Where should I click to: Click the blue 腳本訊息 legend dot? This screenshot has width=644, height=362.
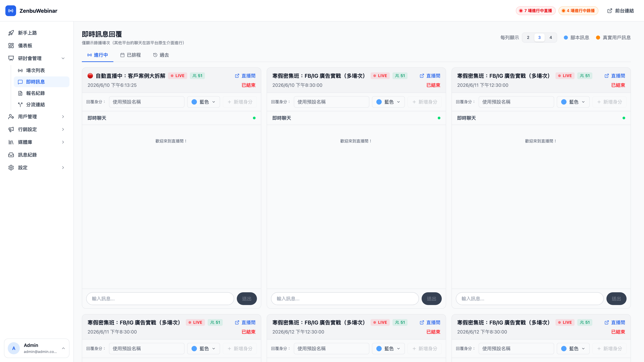(x=566, y=38)
